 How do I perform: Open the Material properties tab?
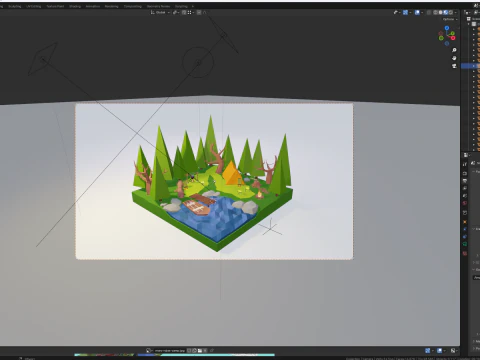(465, 253)
